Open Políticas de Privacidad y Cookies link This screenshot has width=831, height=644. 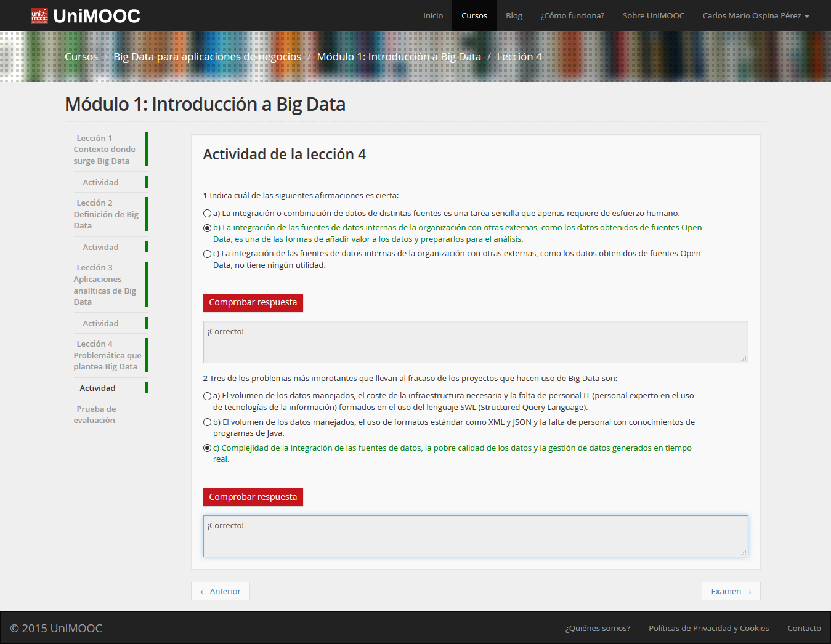[708, 628]
